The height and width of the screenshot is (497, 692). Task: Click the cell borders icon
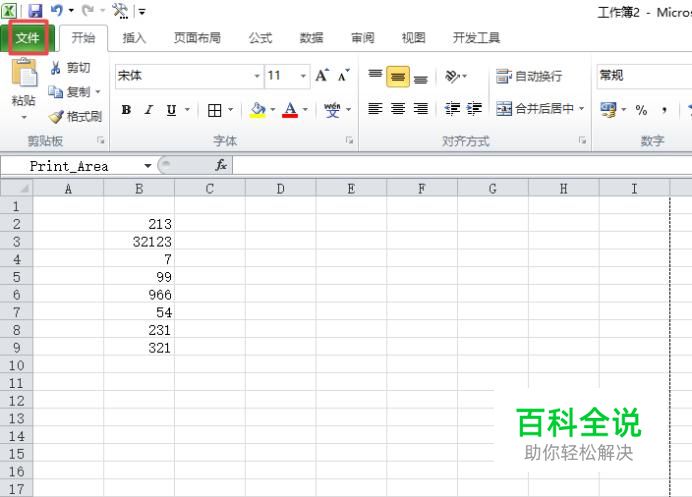point(214,110)
